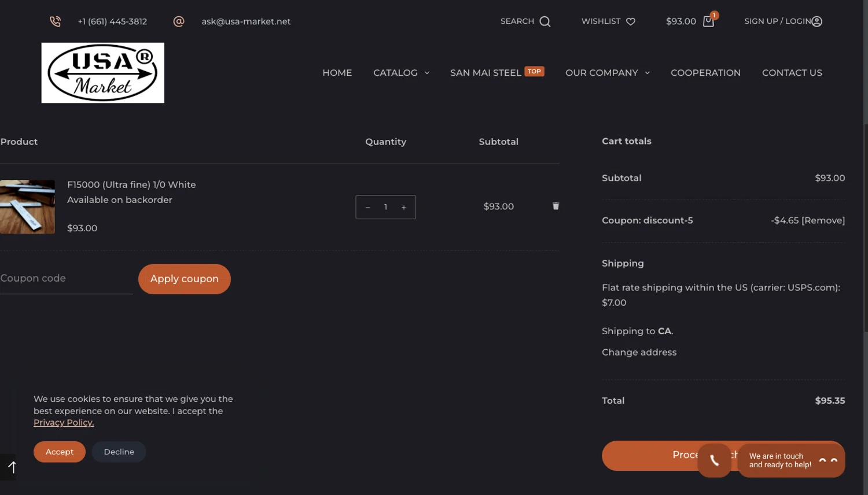Click Change address link
The width and height of the screenshot is (868, 495).
[639, 352]
